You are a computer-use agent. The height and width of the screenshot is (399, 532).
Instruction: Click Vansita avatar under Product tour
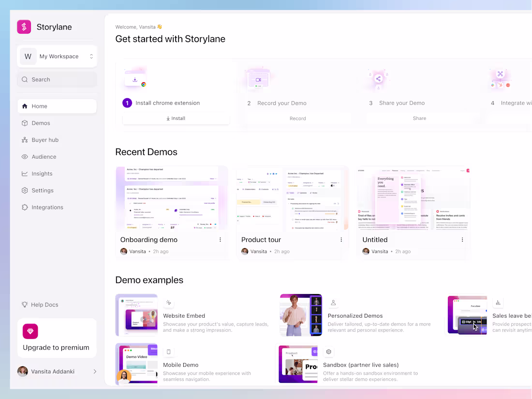245,251
